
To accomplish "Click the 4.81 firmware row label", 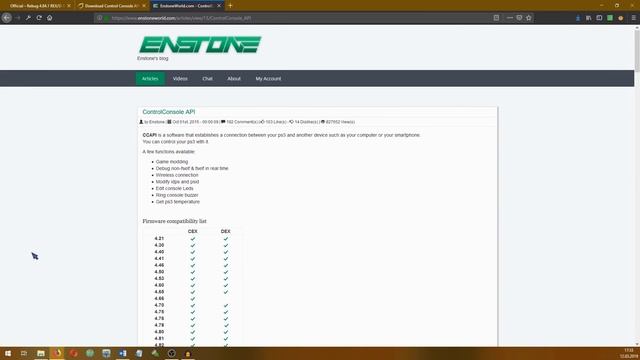I will coord(159,338).
